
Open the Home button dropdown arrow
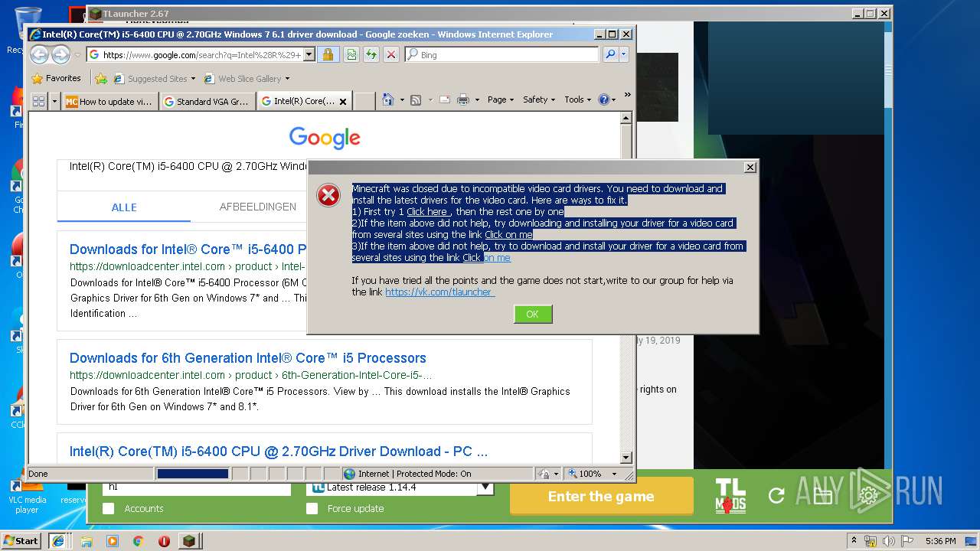click(401, 99)
